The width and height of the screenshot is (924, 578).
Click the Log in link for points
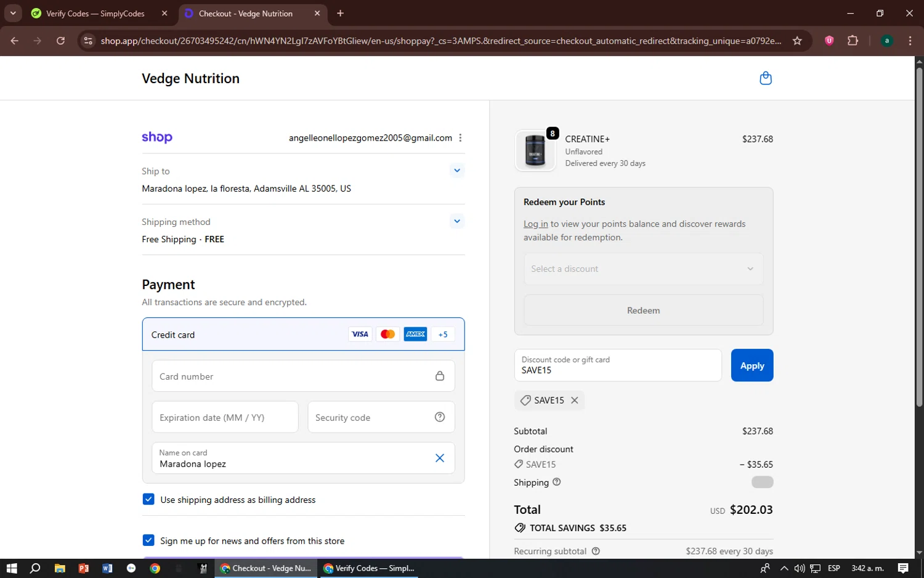click(535, 224)
